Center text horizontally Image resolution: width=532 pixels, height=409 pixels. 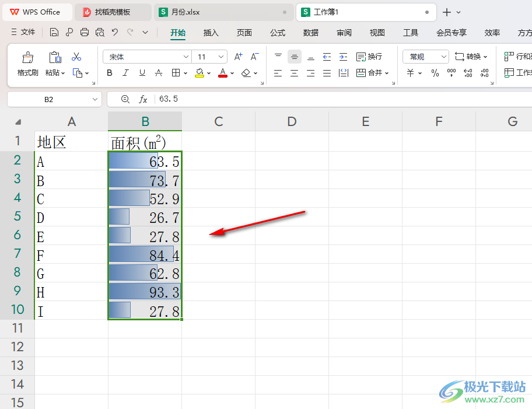pyautogui.click(x=294, y=72)
